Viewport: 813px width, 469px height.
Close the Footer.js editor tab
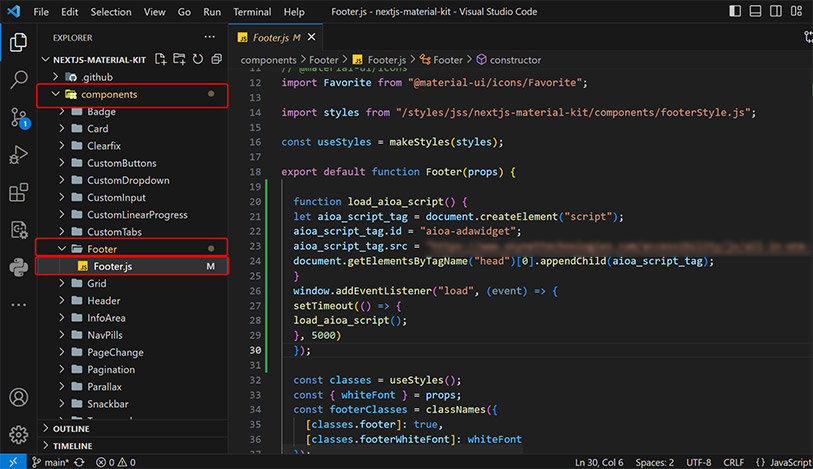point(312,37)
